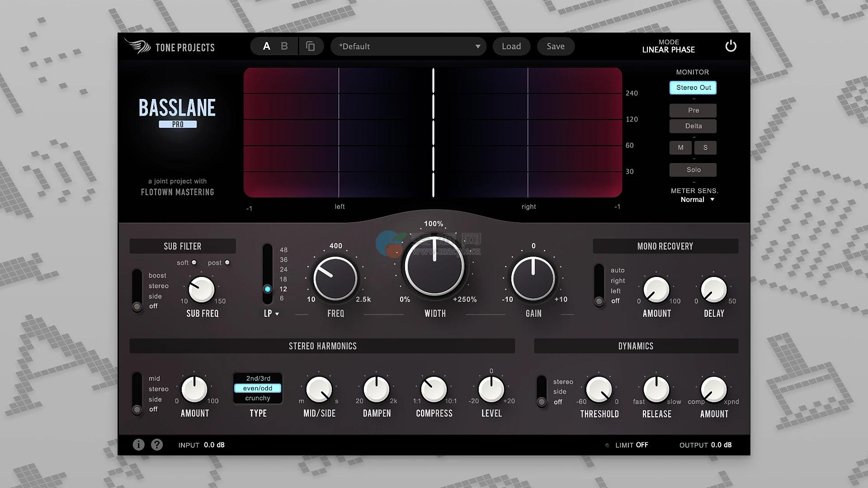This screenshot has width=868, height=488.
Task: Toggle the soft sub filter option
Action: pyautogui.click(x=194, y=263)
